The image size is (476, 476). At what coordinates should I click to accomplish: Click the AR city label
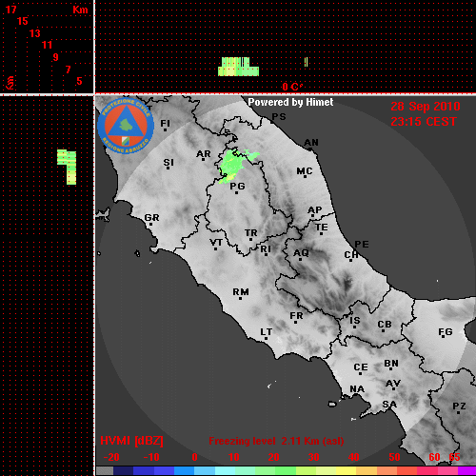[x=204, y=154]
